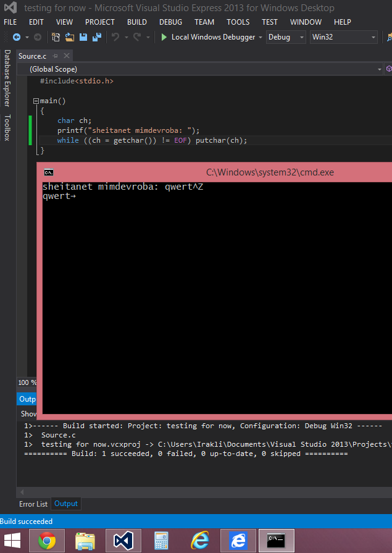This screenshot has height=553, width=392.
Task: Open the FILE menu
Action: coord(10,22)
